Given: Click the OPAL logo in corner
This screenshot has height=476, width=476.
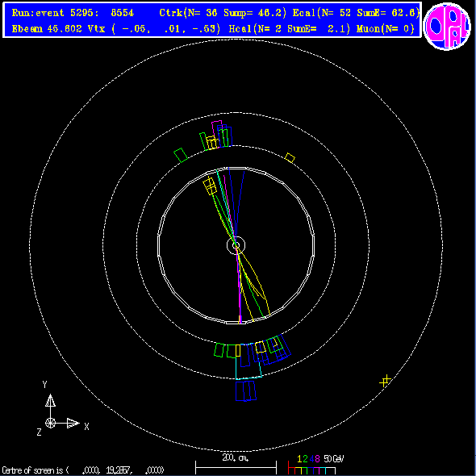Looking at the screenshot, I should point(447,26).
